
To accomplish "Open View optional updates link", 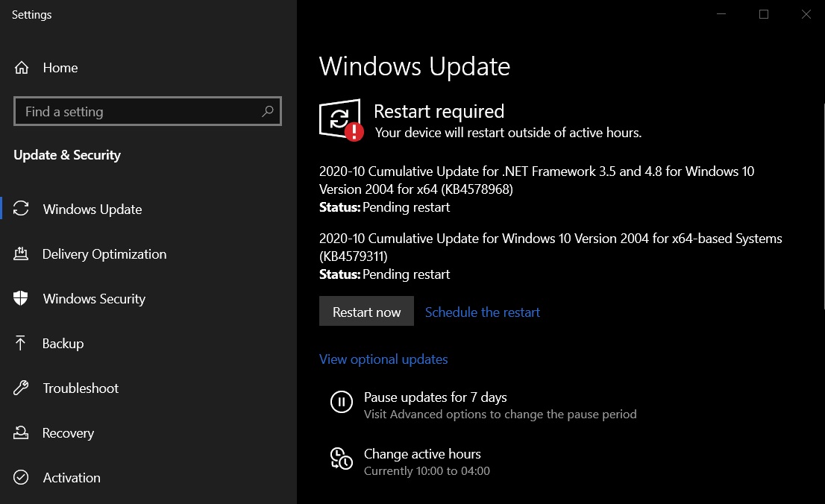I will tap(383, 359).
